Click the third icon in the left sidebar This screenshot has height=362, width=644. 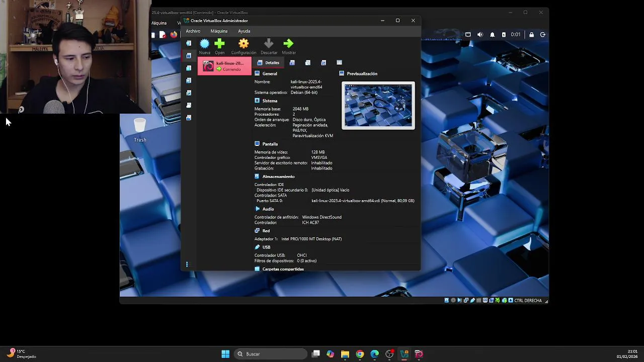(189, 68)
